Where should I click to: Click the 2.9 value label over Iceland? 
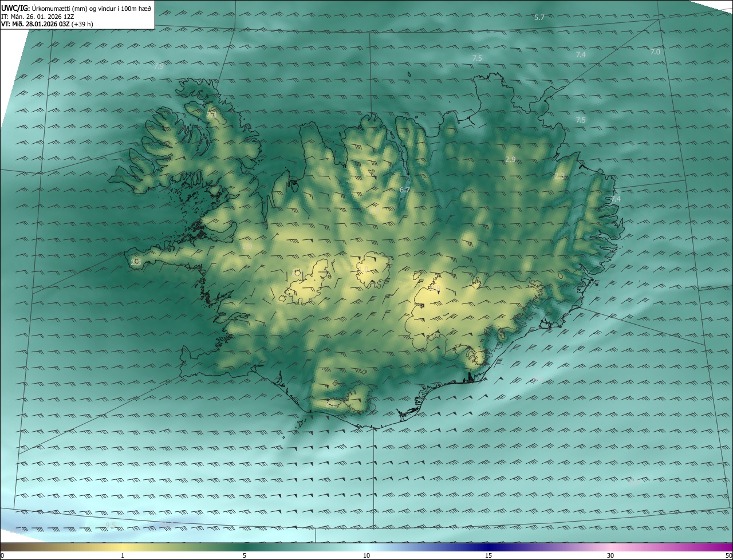click(x=510, y=159)
